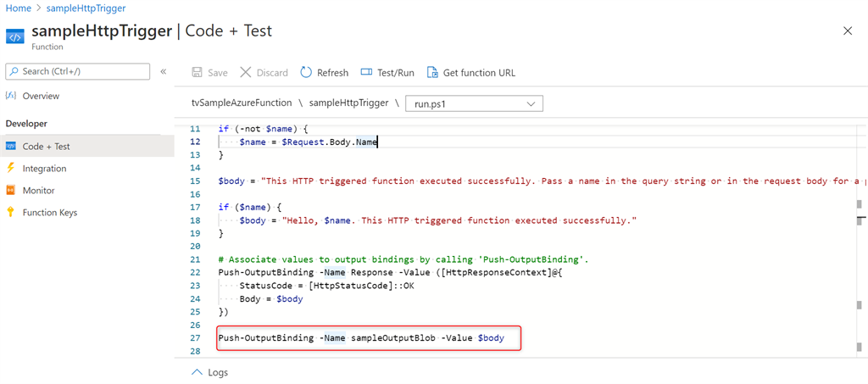Click the orange Monitor icon
Screen dimensions: 868x384
click(10, 191)
